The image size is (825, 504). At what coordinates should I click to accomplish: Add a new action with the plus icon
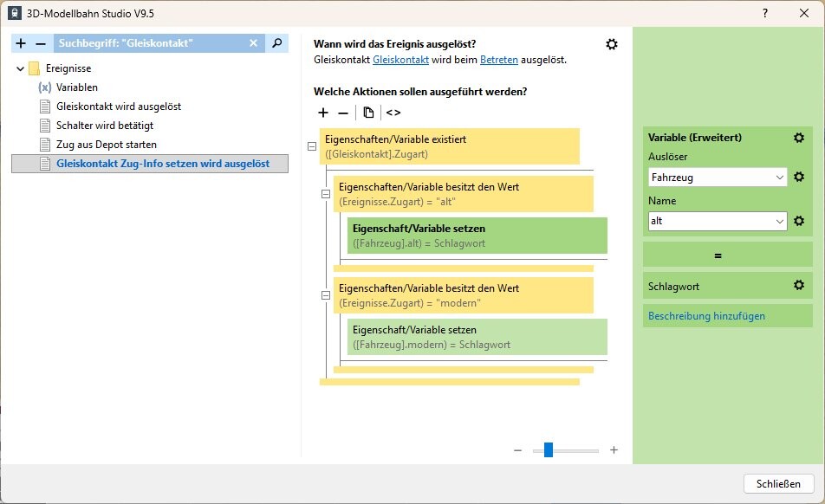pyautogui.click(x=323, y=113)
